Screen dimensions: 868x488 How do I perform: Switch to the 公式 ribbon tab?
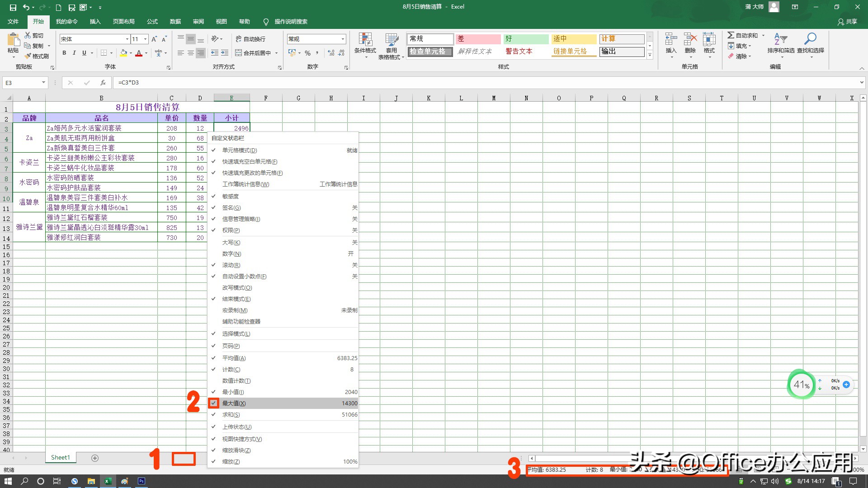pos(152,22)
